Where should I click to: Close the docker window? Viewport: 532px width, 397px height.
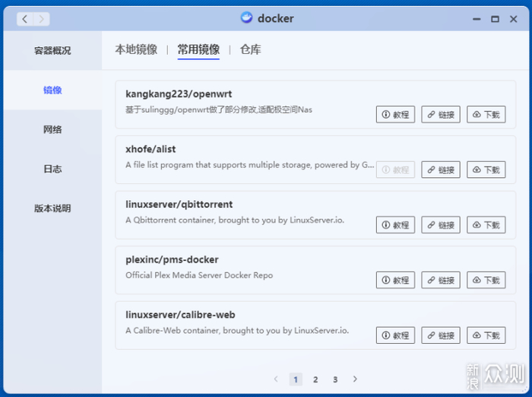pos(513,19)
